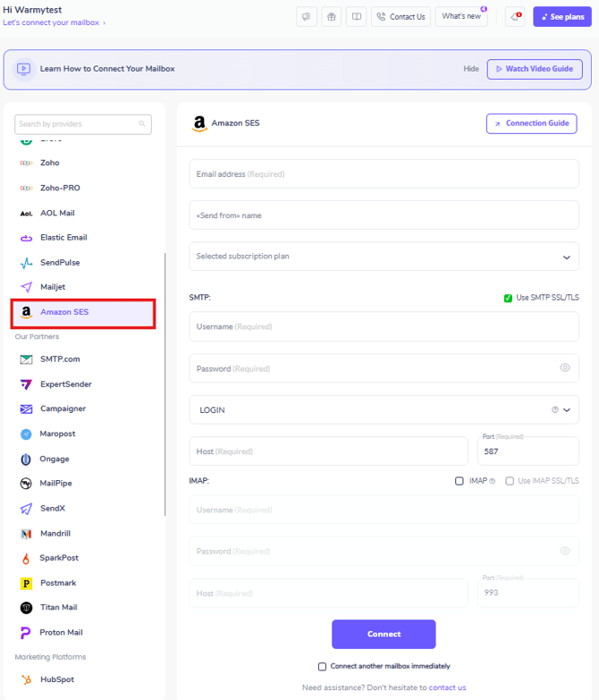This screenshot has height=700, width=599.
Task: Open the gift rewards icon
Action: coord(332,16)
